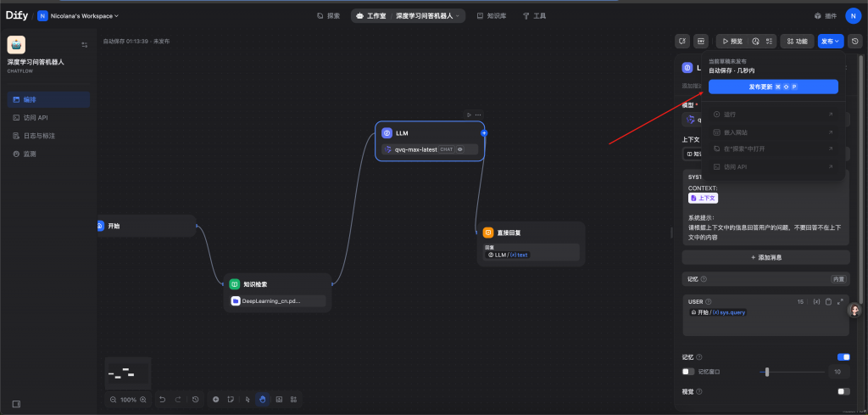Screen dimensions: 868x415
Task: Enable the 记忆窗口 memory window switch
Action: (688, 372)
